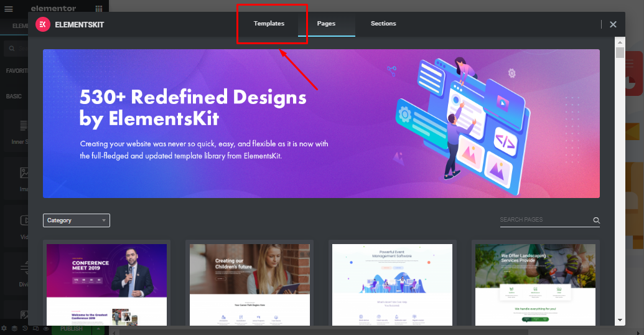The image size is (644, 335).
Task: Switch to the Sections tab
Action: [383, 24]
